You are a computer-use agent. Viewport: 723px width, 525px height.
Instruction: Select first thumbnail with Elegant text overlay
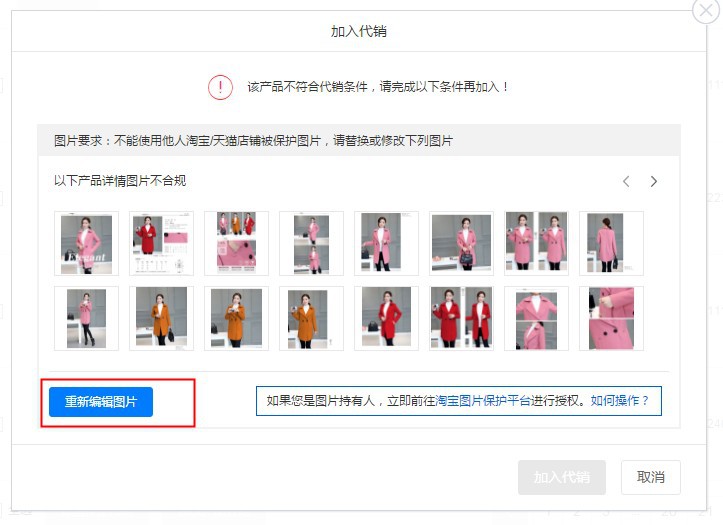pos(86,243)
